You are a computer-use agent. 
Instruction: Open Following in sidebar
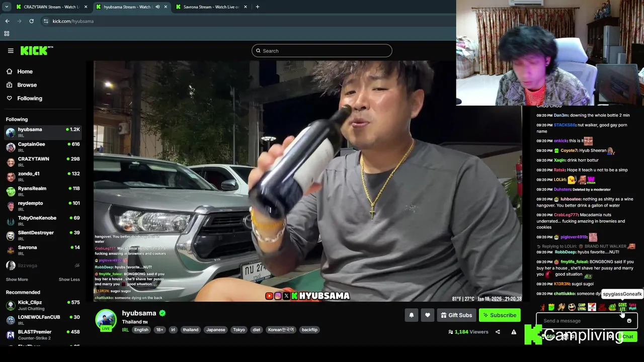click(30, 98)
